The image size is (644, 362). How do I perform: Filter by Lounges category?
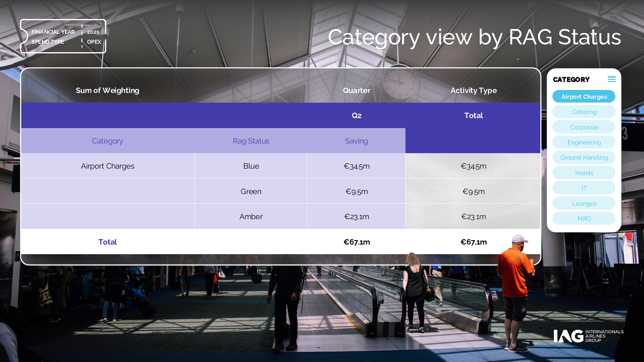tap(584, 203)
